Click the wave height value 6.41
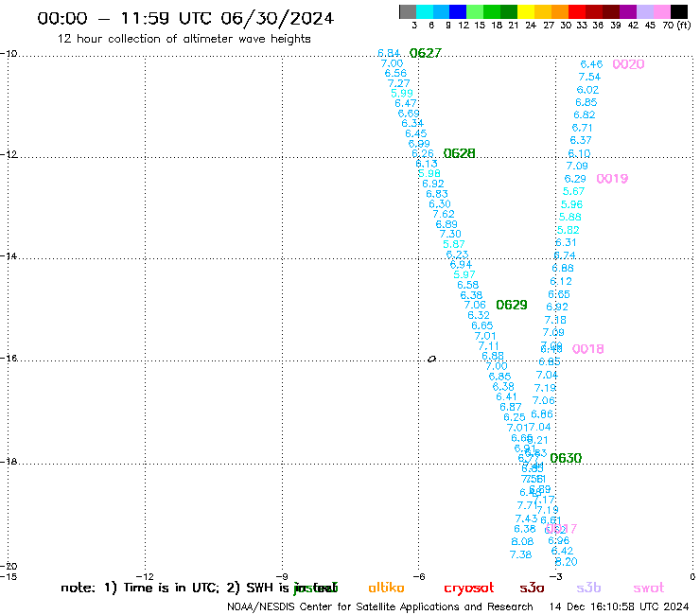 coord(506,396)
